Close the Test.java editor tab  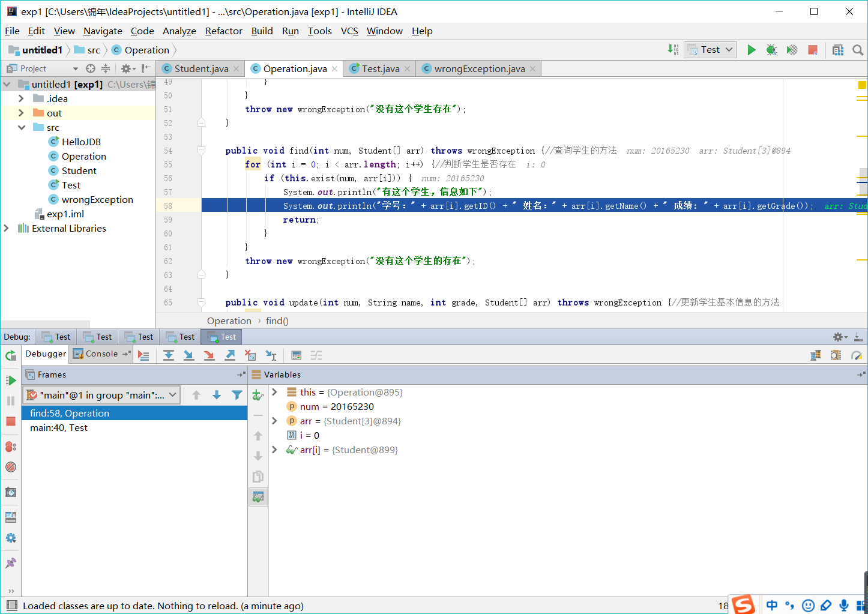(408, 69)
